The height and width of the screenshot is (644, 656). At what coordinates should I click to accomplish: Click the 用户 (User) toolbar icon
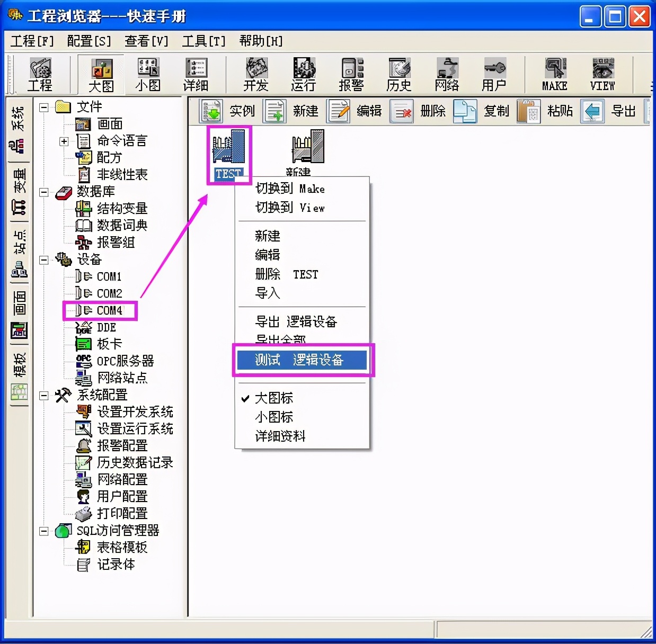pyautogui.click(x=493, y=74)
